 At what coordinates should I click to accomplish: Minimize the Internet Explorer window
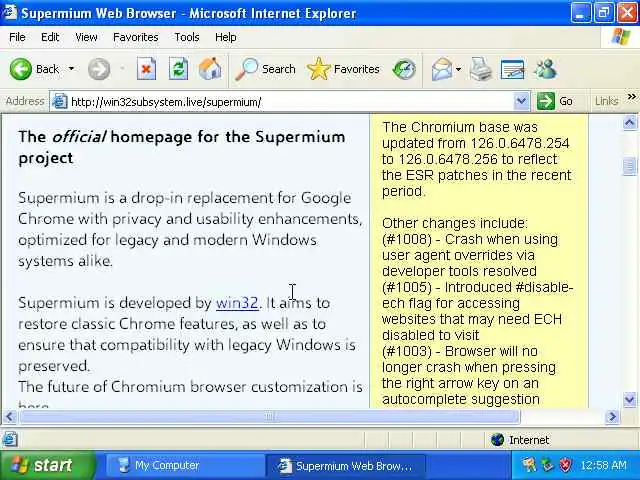pos(580,13)
